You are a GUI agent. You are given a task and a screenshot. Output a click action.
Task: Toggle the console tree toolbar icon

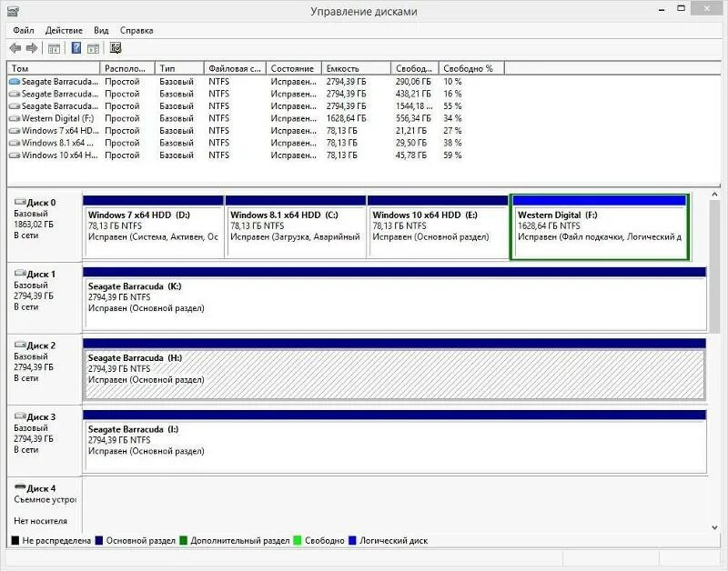point(54,48)
